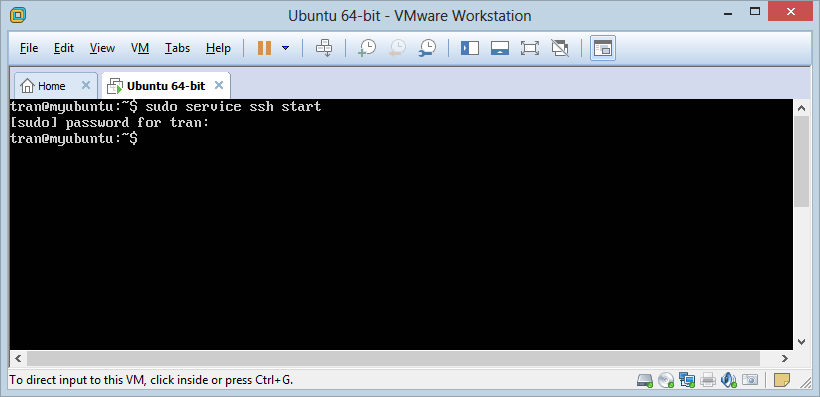The height and width of the screenshot is (397, 820).
Task: Click the network adapter status icon
Action: 687,380
